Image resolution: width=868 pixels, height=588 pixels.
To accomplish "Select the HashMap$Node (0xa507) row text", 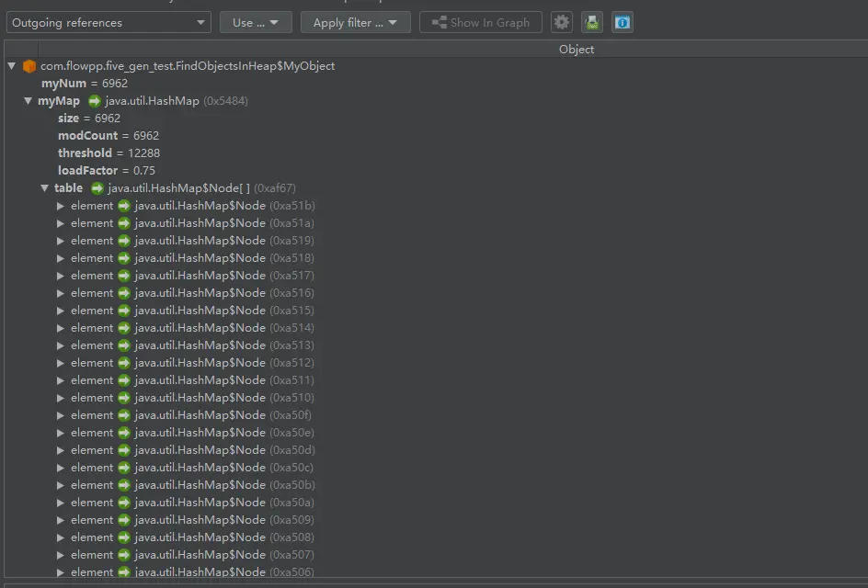I will tap(224, 555).
